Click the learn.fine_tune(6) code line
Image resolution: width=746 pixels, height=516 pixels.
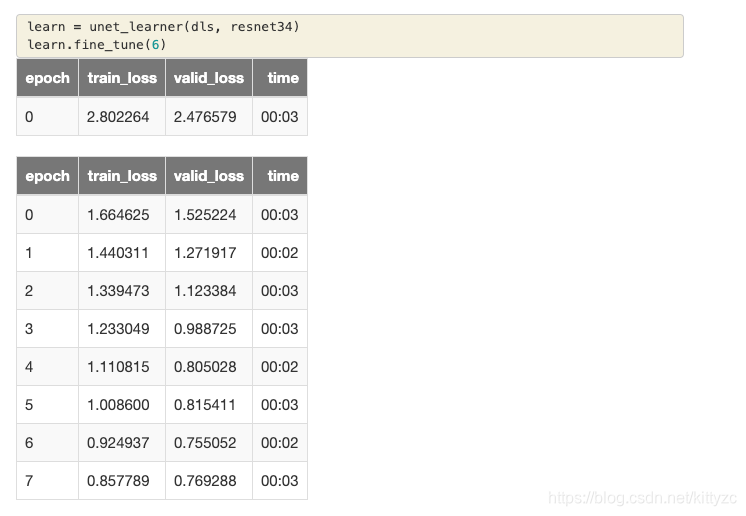coord(97,45)
